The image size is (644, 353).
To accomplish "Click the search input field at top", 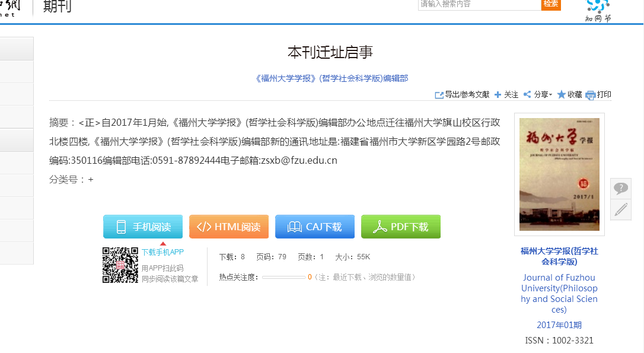I will click(479, 4).
